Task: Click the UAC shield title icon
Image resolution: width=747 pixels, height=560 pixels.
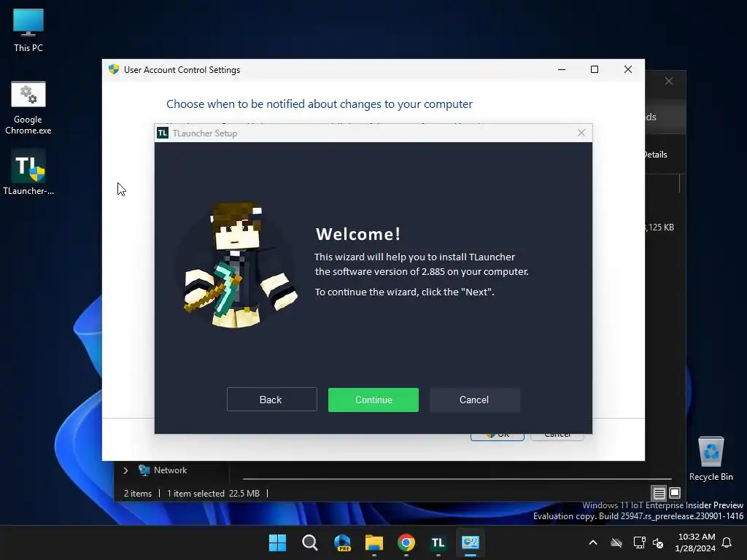Action: (113, 69)
